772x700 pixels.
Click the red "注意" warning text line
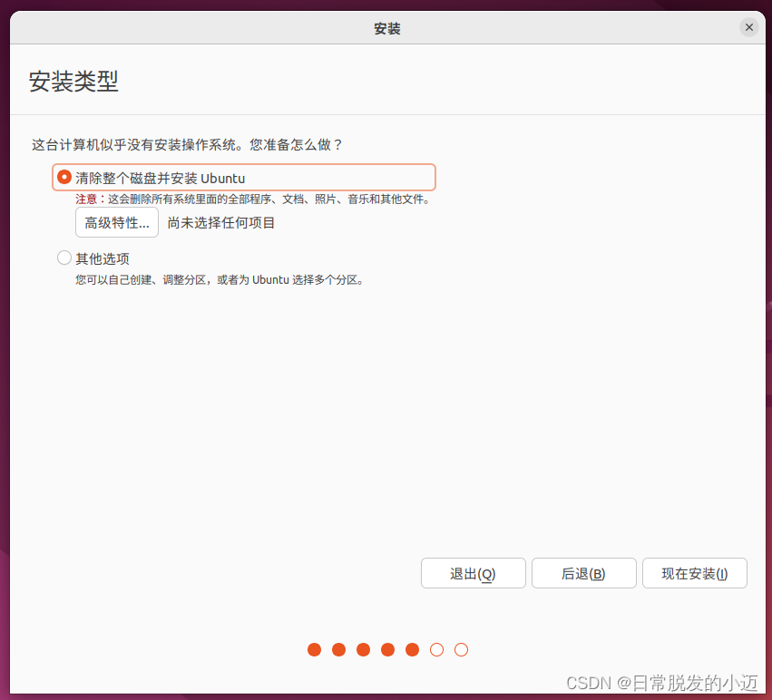(x=253, y=199)
